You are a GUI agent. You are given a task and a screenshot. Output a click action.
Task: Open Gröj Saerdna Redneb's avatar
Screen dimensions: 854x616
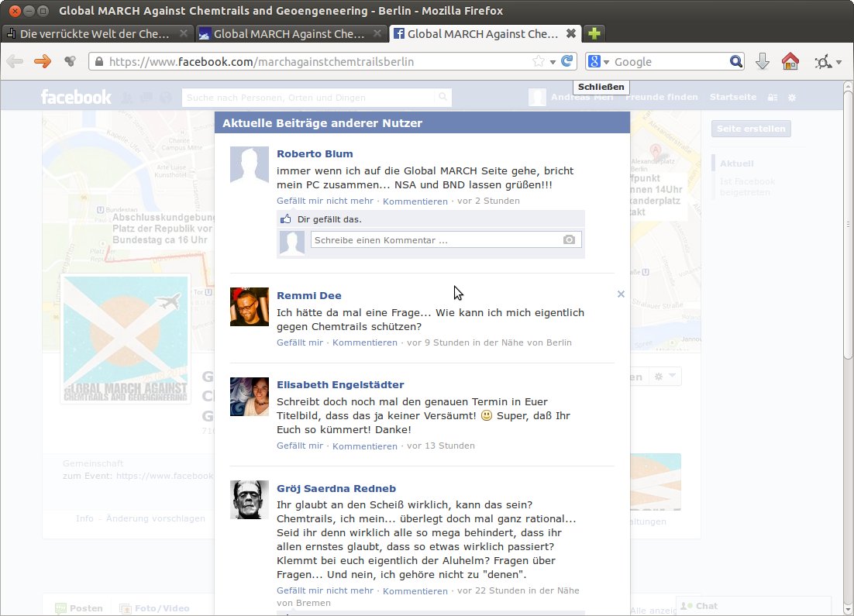250,500
